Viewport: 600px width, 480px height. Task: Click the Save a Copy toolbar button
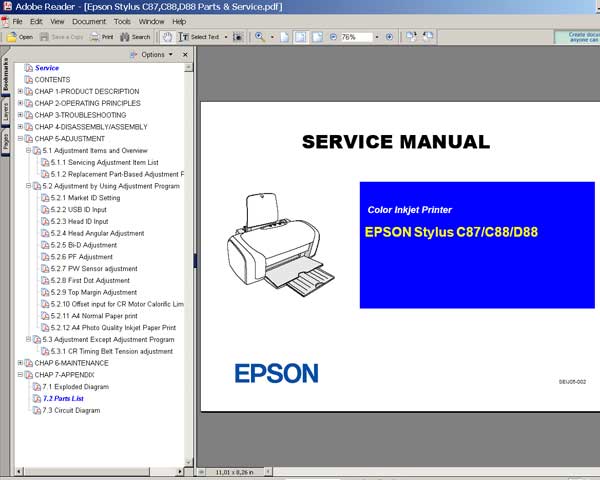tap(61, 37)
